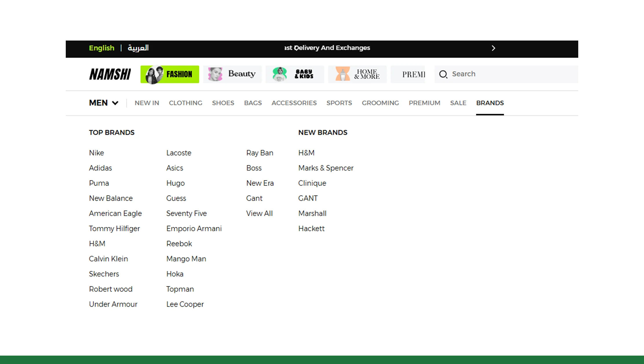Open the GROOMING navigation dropdown
The image size is (644, 364).
(380, 103)
